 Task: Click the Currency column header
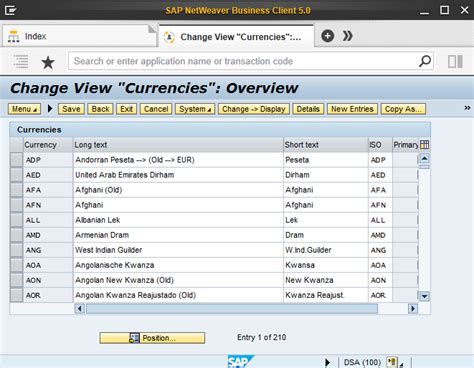coord(48,145)
